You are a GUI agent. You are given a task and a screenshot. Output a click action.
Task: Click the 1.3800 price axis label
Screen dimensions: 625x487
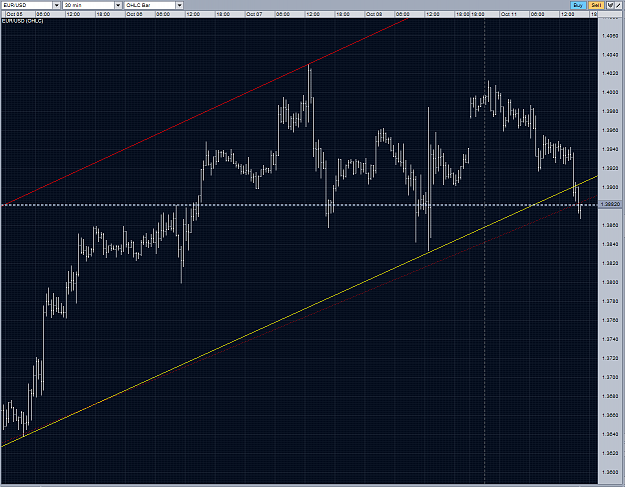(610, 282)
